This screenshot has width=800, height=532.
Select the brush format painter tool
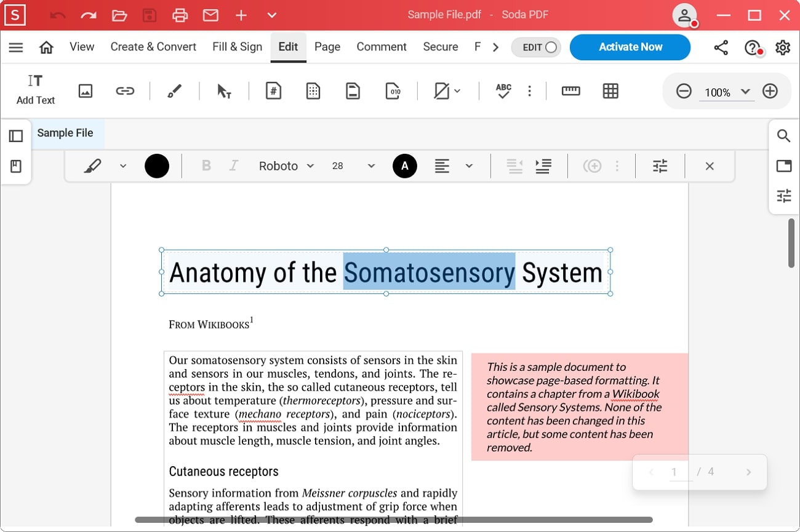[175, 91]
